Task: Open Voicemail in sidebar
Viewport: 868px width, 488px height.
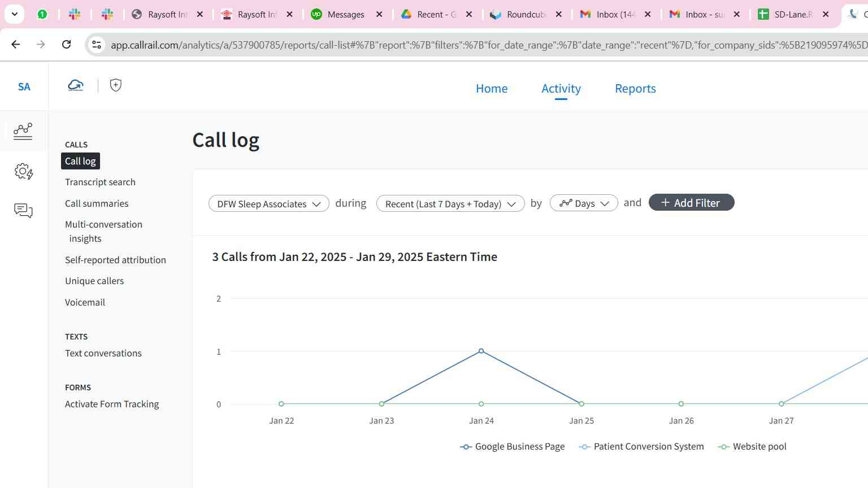Action: click(85, 302)
